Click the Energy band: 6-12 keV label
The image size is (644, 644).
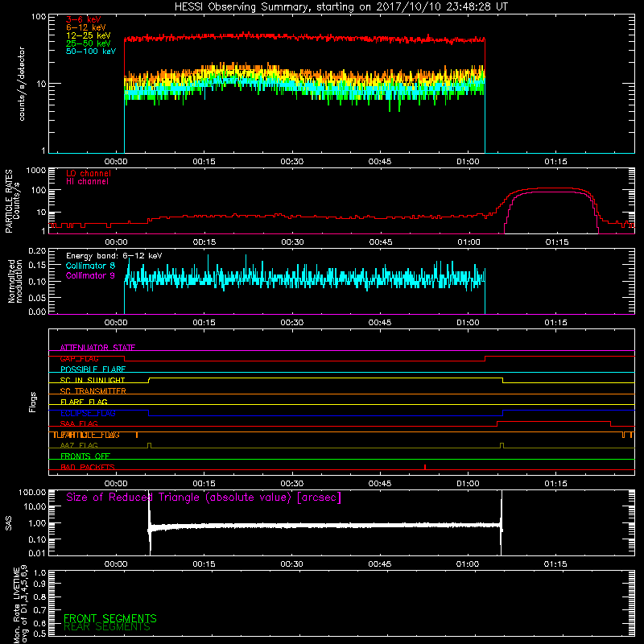(x=114, y=256)
